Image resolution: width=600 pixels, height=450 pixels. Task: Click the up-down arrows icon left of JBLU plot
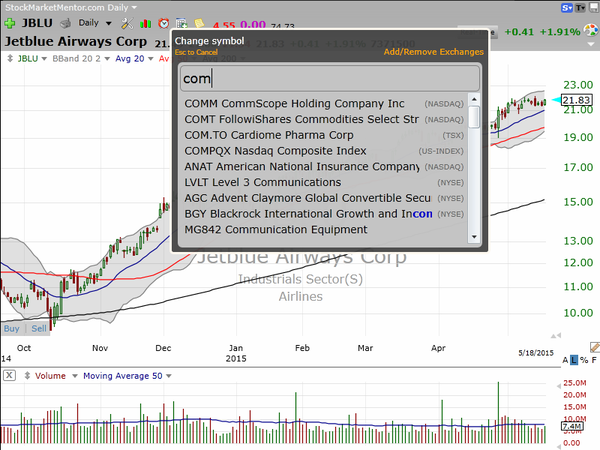pos(10,59)
